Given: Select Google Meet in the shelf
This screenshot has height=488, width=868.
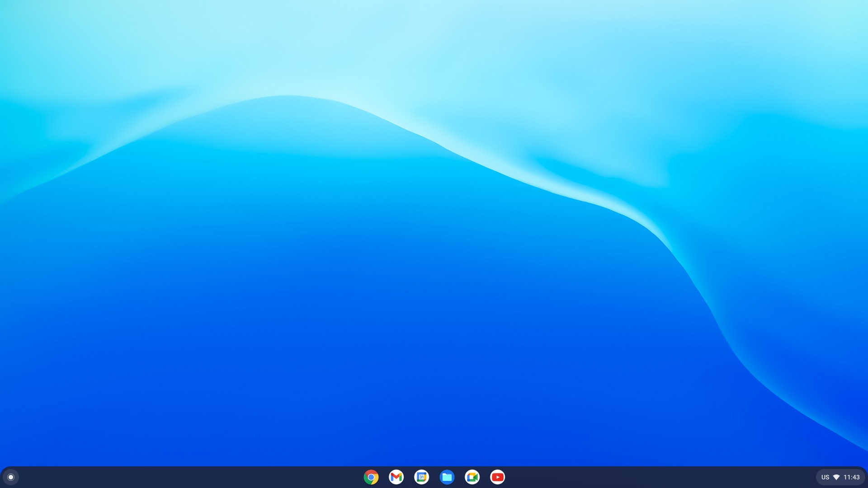Looking at the screenshot, I should click(472, 477).
